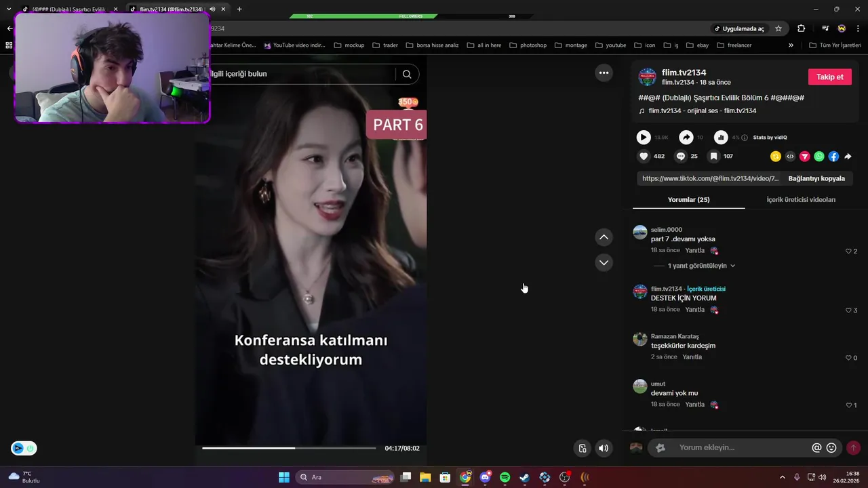
Task: Send to friends via pink arrow icon
Action: point(804,156)
